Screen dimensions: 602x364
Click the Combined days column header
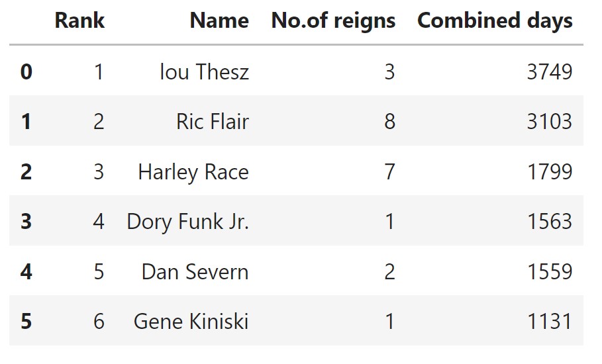[x=495, y=21]
